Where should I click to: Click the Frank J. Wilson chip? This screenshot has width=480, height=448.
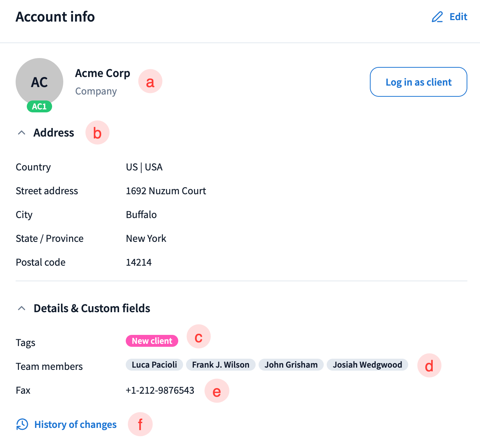pos(221,365)
